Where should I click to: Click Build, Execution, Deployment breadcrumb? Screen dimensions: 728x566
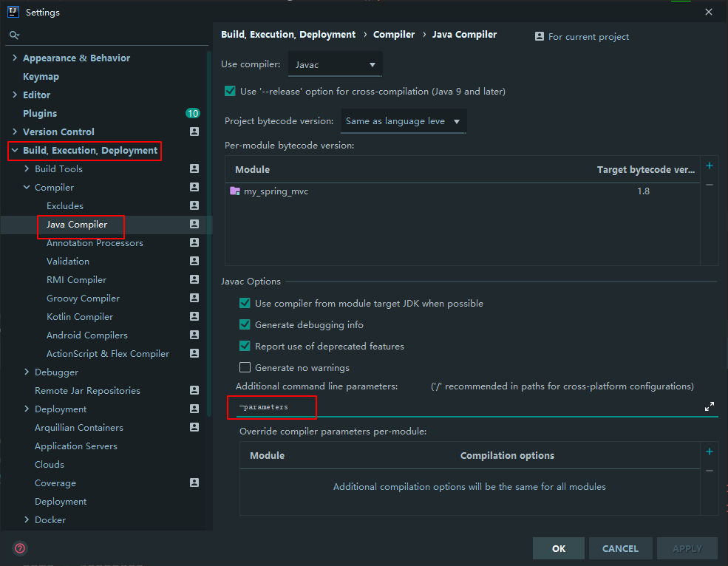(288, 35)
